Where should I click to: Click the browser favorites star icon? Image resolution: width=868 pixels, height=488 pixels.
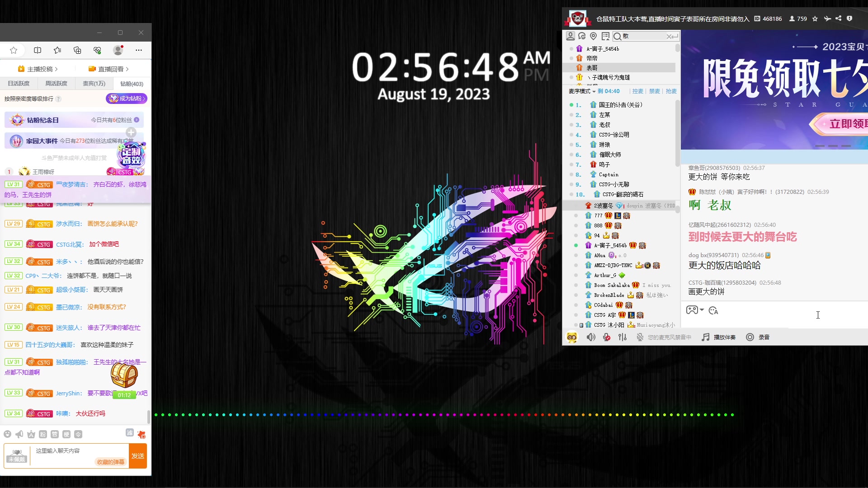pos(14,50)
